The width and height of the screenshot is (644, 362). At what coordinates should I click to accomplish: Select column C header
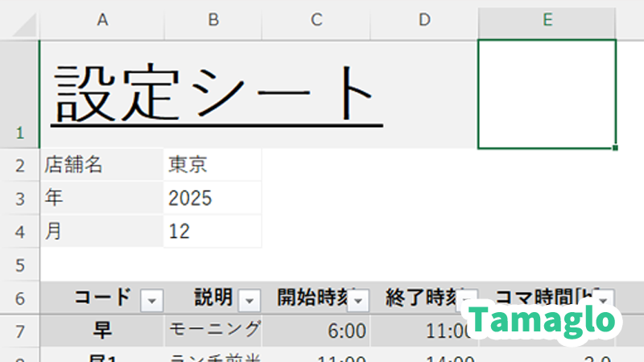pyautogui.click(x=316, y=21)
